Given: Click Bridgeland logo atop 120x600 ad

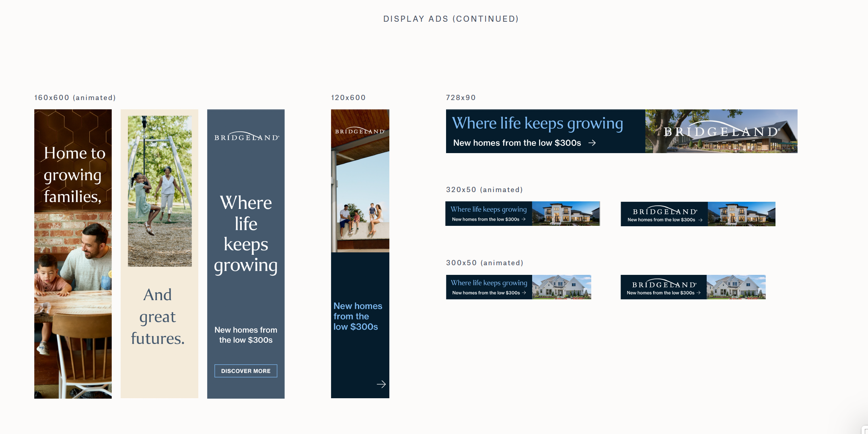Looking at the screenshot, I should [x=360, y=131].
